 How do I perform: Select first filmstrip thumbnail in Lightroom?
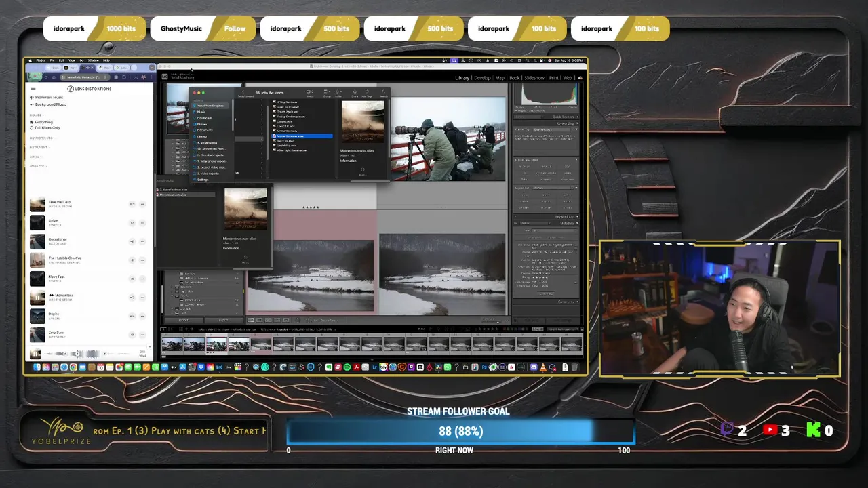172,345
